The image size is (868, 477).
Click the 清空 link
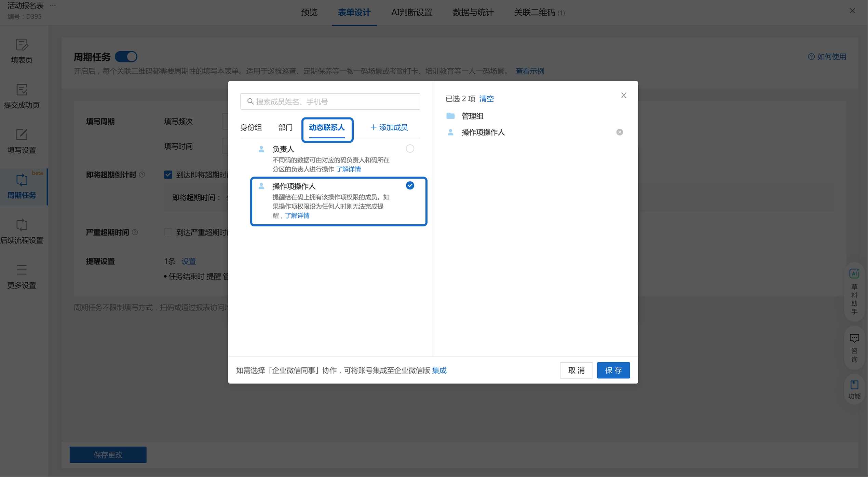click(x=486, y=99)
